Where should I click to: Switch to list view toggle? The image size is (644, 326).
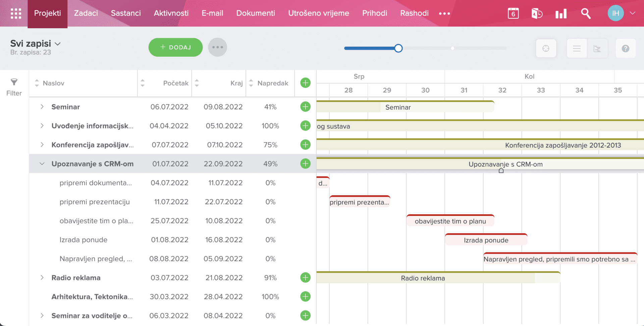(x=577, y=49)
